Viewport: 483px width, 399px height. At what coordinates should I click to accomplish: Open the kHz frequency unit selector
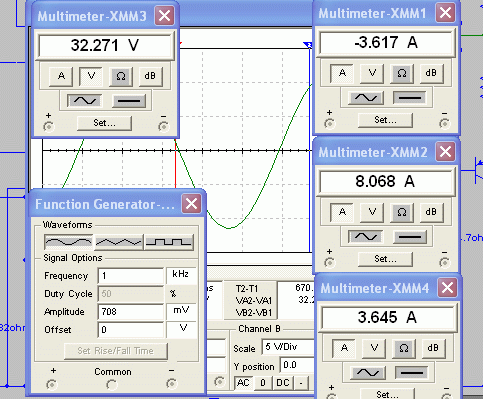tap(181, 275)
